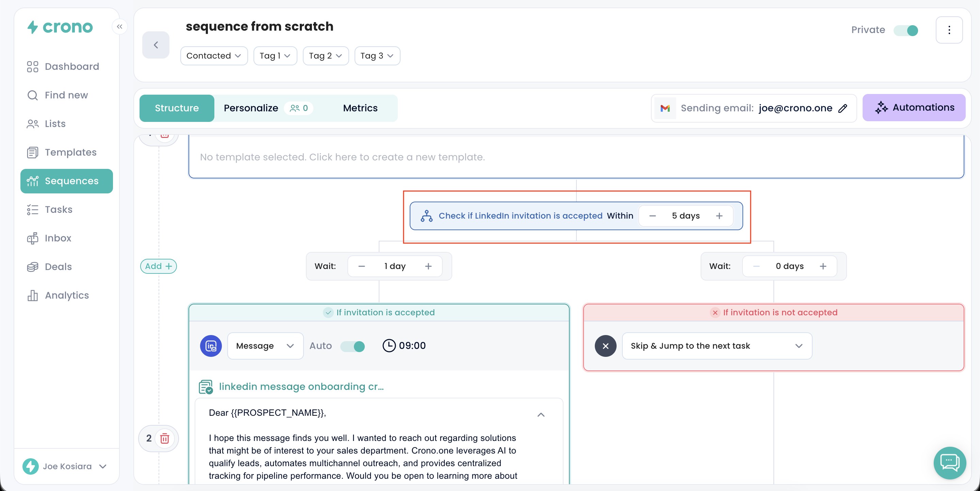Switch to the Metrics tab
Viewport: 980px width, 491px height.
pyautogui.click(x=360, y=108)
